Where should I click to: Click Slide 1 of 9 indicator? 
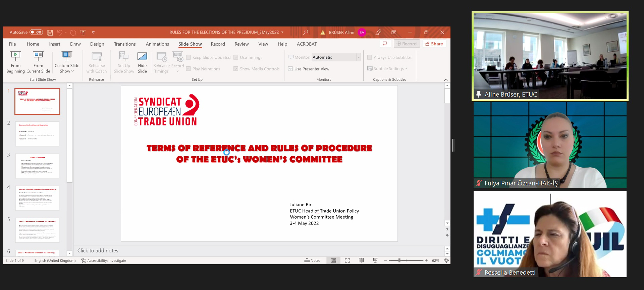click(x=15, y=260)
